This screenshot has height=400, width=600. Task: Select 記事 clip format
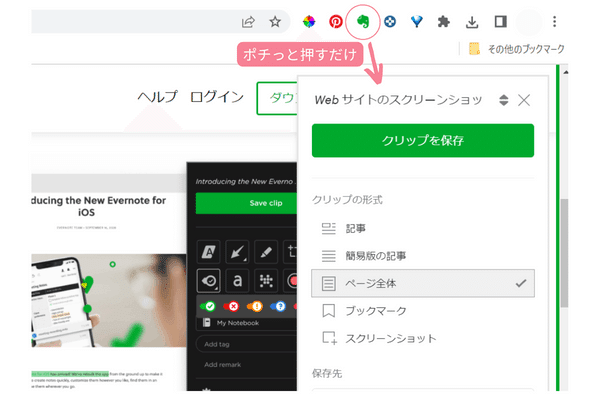click(x=423, y=229)
